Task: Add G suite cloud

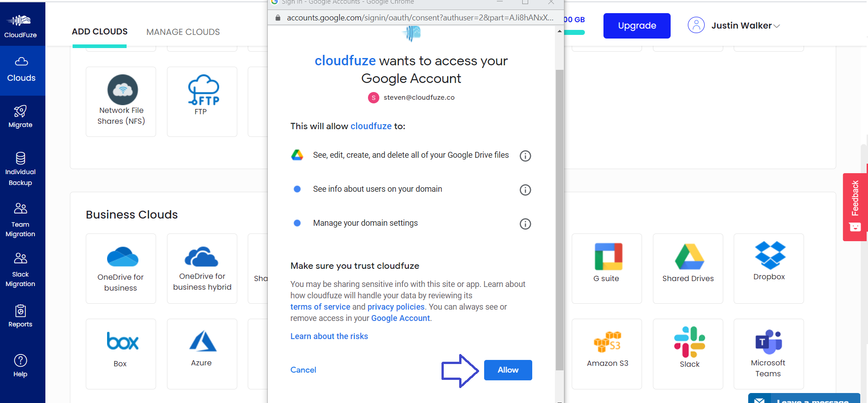Action: pos(607,268)
